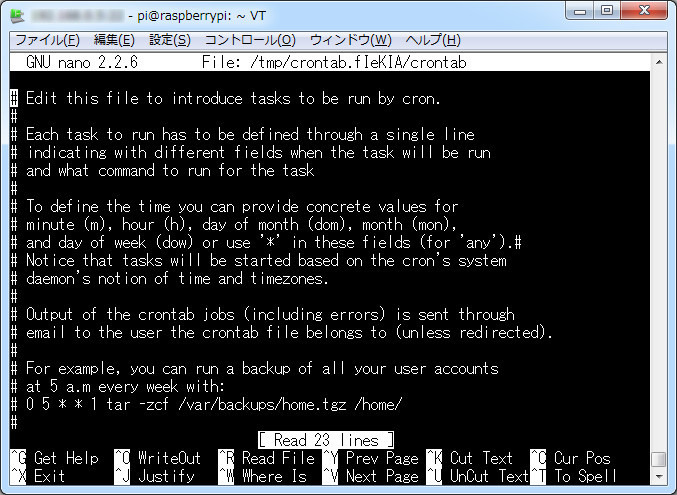Maximize the terminal window
The width and height of the screenshot is (677, 495).
pyautogui.click(x=607, y=10)
